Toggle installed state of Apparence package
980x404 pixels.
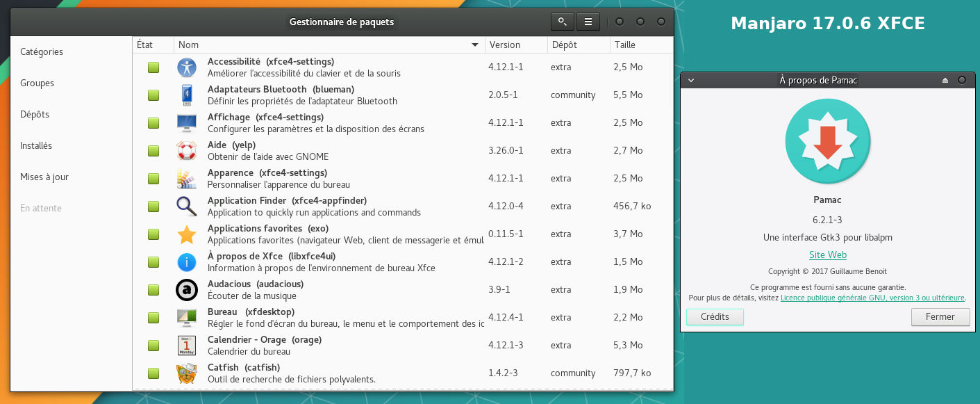click(153, 179)
